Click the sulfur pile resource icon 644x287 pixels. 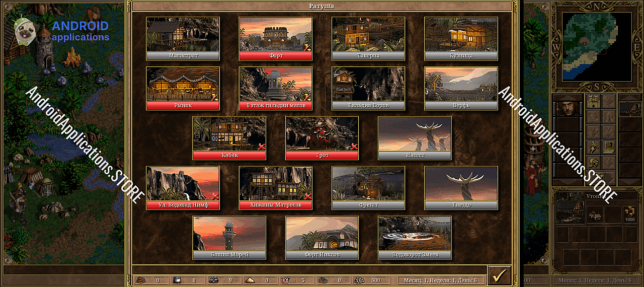(x=250, y=280)
